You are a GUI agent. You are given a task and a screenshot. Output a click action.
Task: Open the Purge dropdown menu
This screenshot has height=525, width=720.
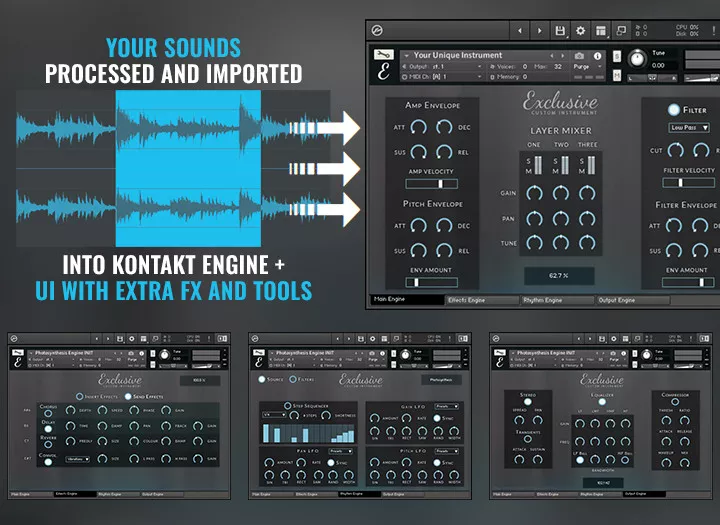(x=587, y=67)
